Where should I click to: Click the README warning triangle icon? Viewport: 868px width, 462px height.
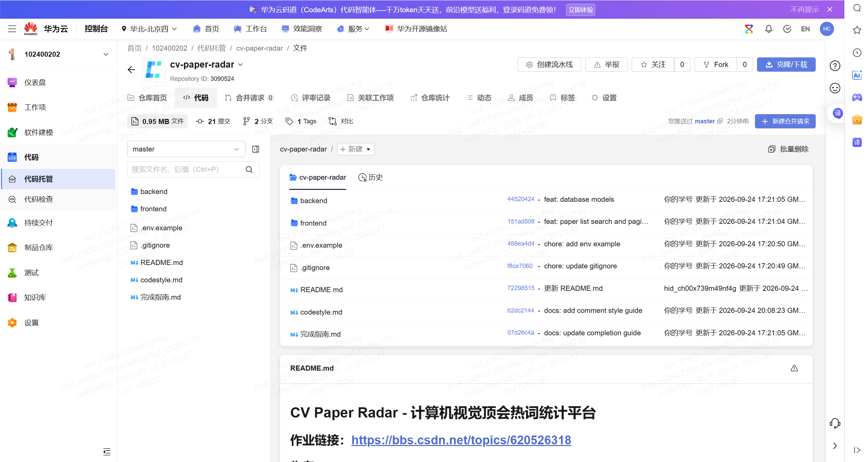pyautogui.click(x=794, y=368)
